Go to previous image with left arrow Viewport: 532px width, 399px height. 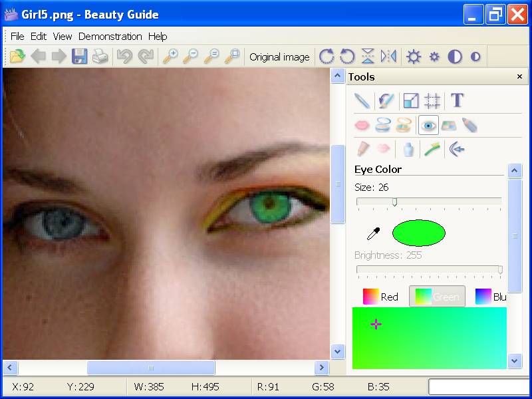click(39, 57)
